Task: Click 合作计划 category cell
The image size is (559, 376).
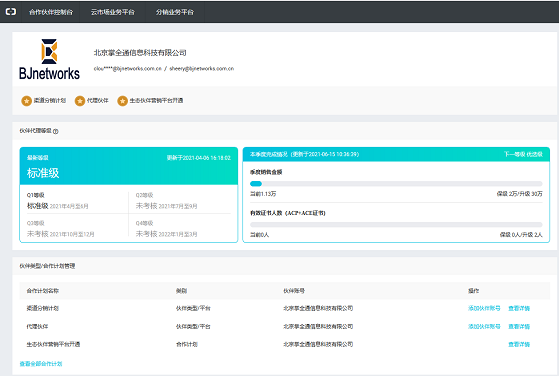Action: point(187,344)
